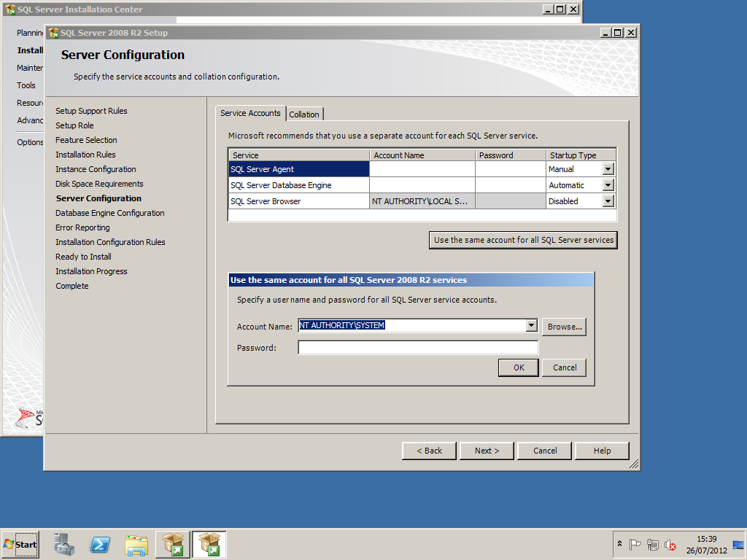Click 'Error Reporting' in the steps list

(x=82, y=227)
